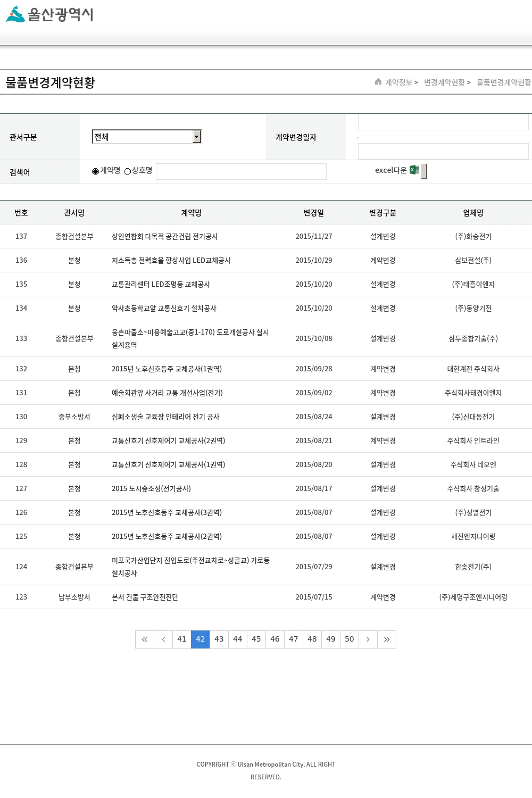The image size is (532, 798).
Task: Open 변경계약현황 breadcrumb link
Action: pyautogui.click(x=444, y=82)
